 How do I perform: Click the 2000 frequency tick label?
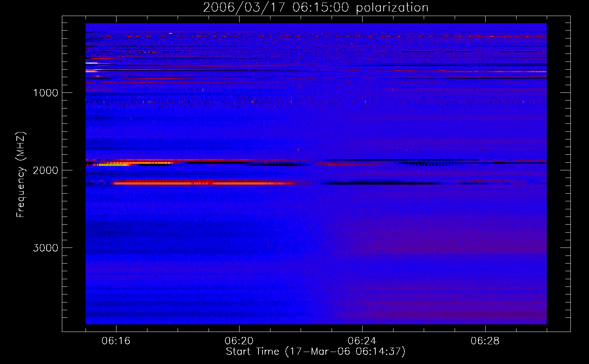coord(46,170)
